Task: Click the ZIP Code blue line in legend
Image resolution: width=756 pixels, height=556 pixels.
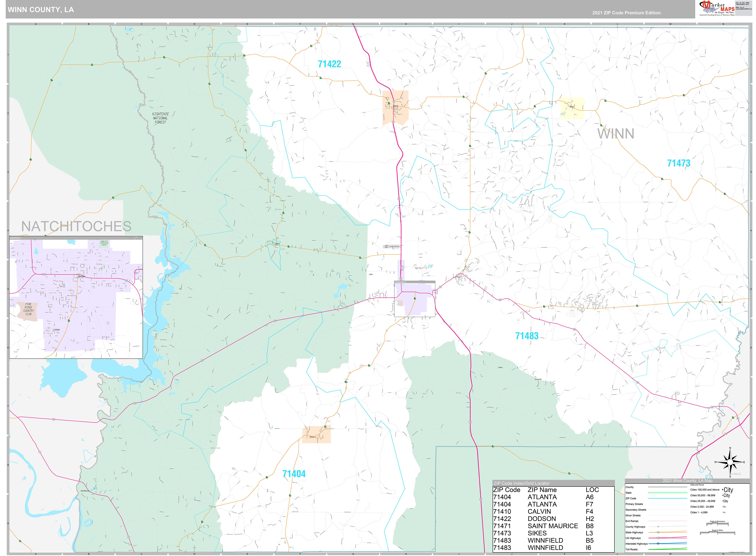Action: 667,498
